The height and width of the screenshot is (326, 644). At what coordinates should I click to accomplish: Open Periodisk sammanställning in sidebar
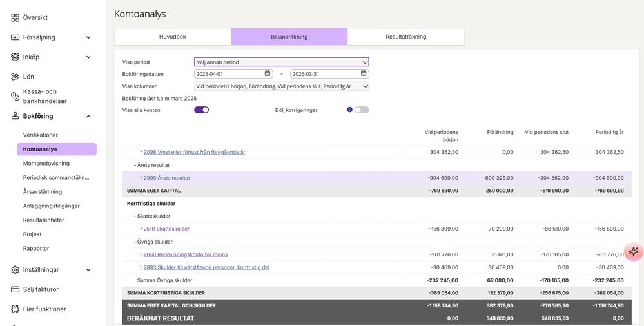[56, 177]
